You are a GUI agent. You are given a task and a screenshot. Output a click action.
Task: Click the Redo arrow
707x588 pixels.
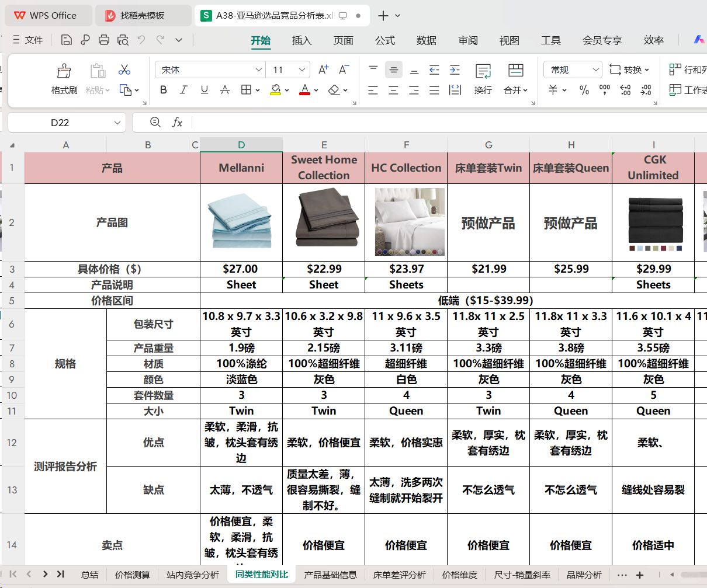point(160,40)
